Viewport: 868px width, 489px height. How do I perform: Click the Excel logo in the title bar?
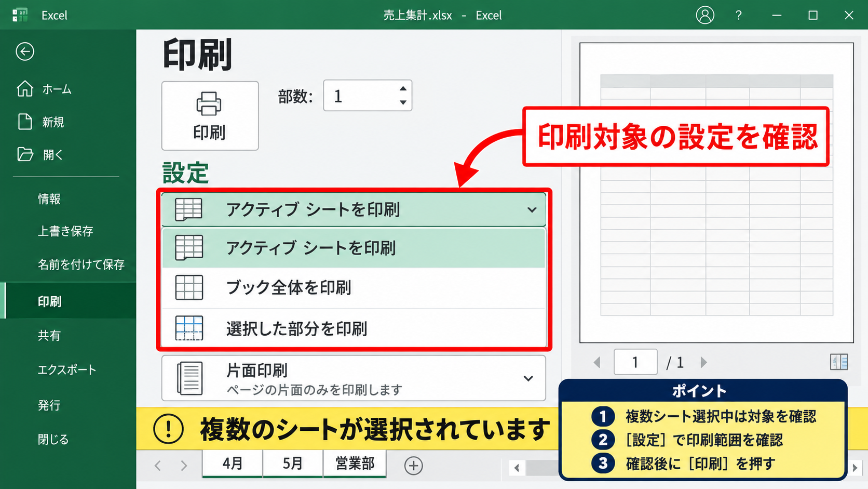20,15
